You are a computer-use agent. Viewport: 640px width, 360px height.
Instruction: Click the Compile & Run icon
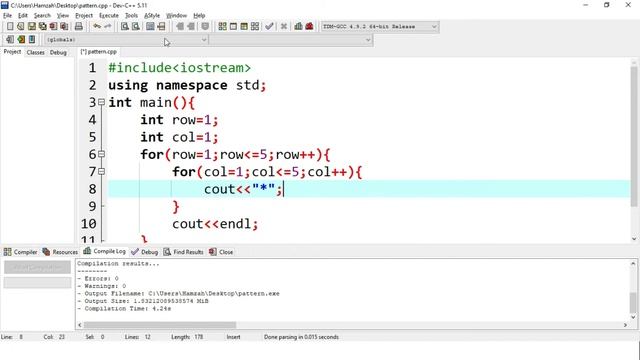[x=244, y=27]
